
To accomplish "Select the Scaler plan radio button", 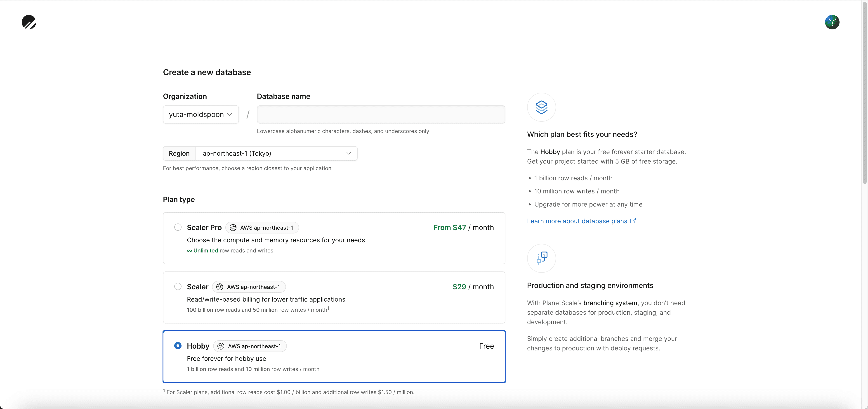I will [178, 287].
